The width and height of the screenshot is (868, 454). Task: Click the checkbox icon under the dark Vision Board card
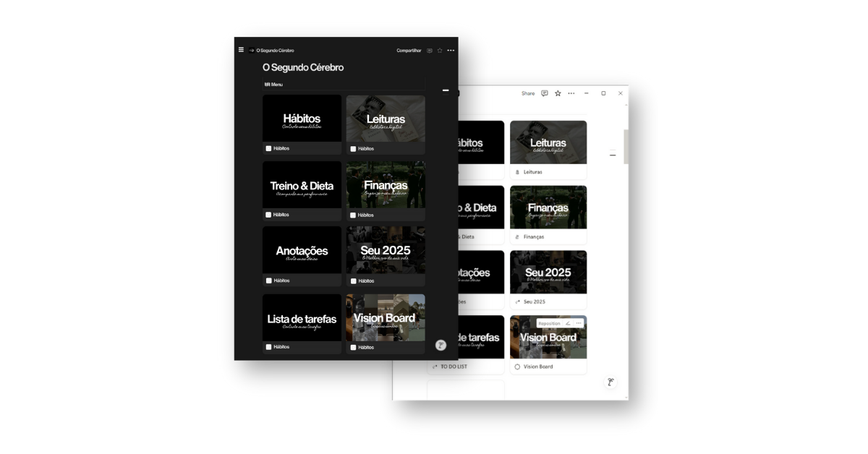tap(353, 348)
